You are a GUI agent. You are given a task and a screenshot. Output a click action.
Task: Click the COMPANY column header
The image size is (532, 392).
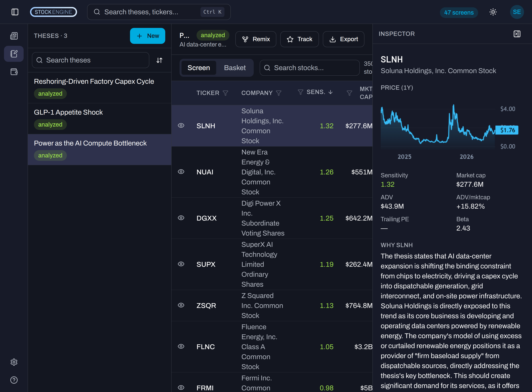(x=257, y=93)
